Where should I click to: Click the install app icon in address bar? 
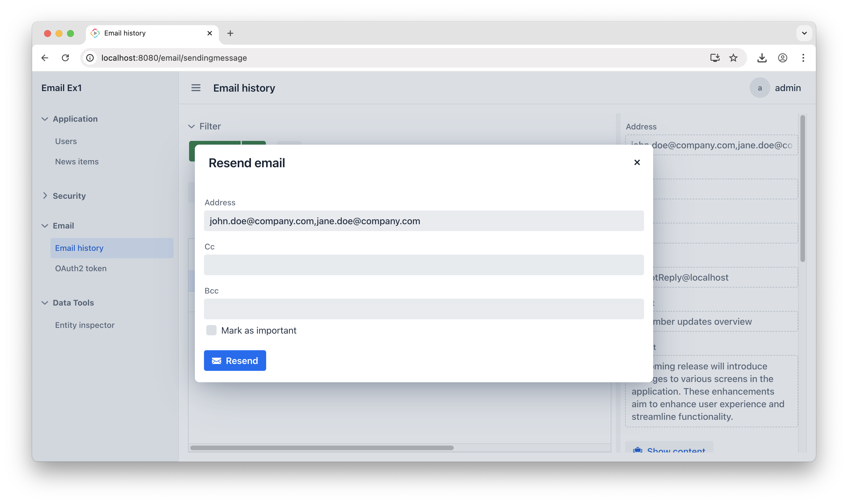click(714, 58)
